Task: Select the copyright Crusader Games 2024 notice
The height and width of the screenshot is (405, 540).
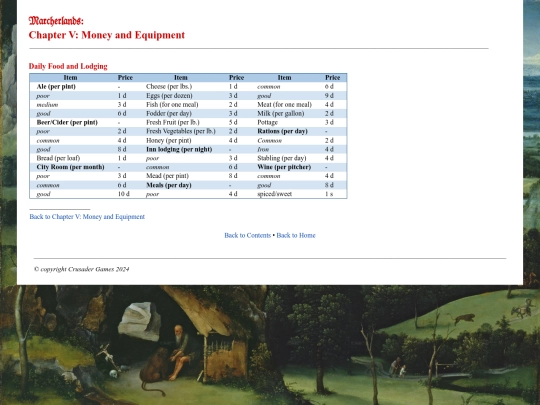Action: [x=82, y=269]
